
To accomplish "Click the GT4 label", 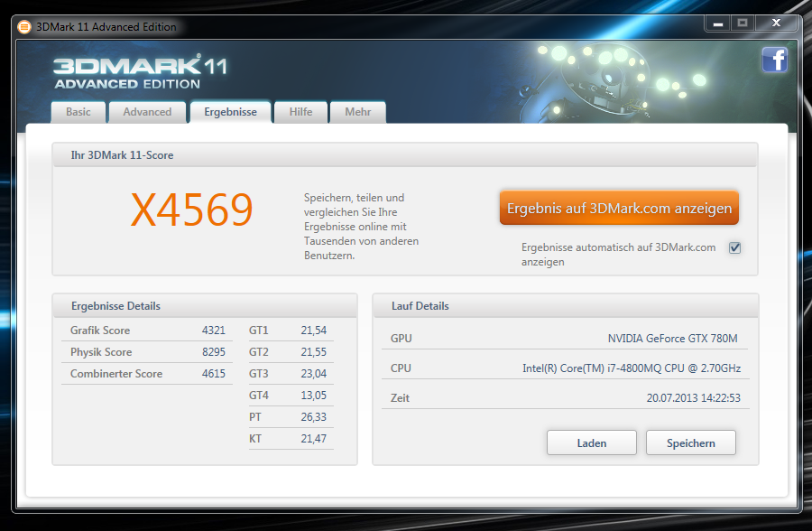I will (x=258, y=396).
